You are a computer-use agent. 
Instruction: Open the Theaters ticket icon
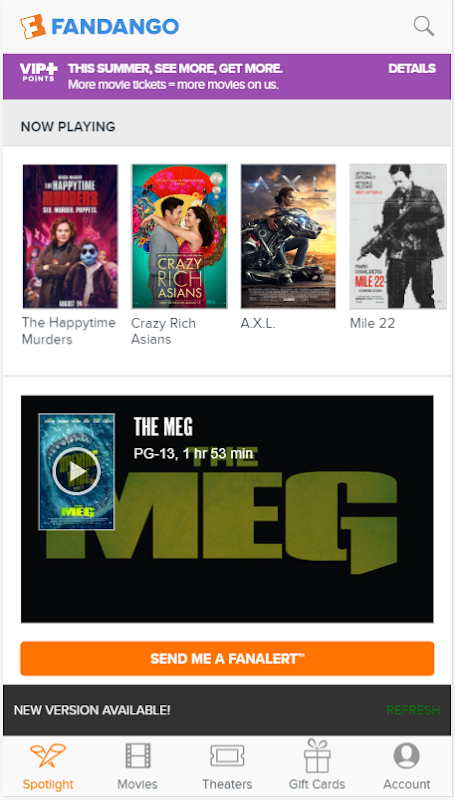pos(227,756)
